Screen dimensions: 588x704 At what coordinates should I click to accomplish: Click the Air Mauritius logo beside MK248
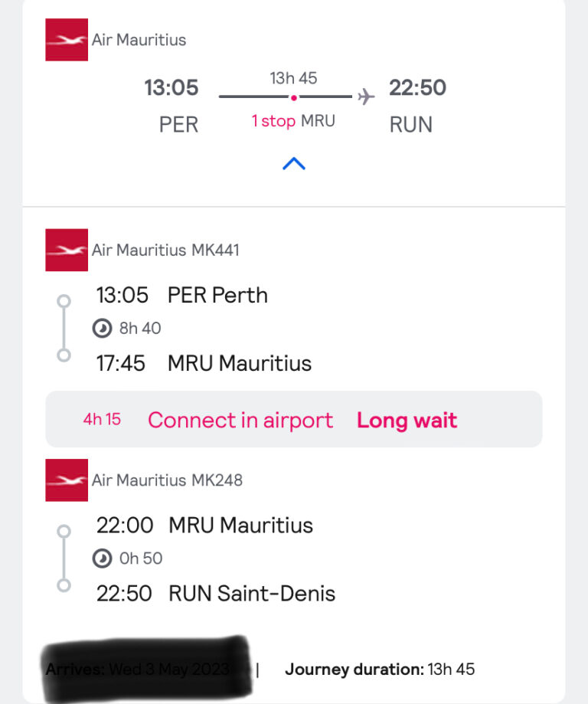(x=67, y=480)
